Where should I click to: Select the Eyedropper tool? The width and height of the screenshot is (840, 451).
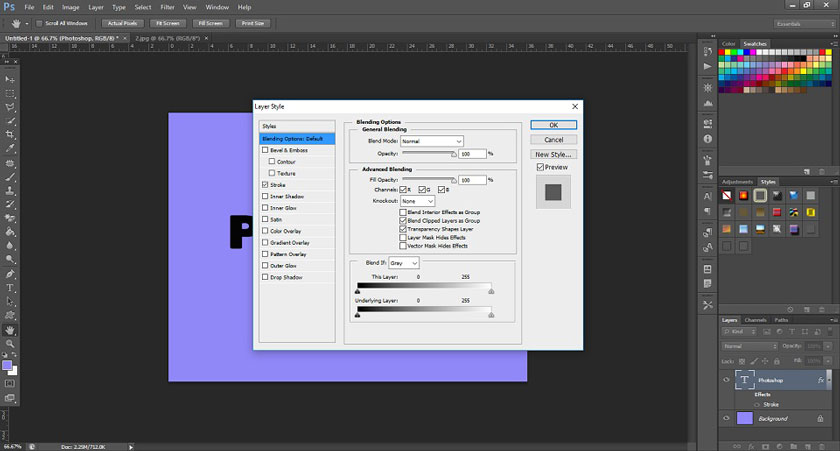(x=10, y=148)
